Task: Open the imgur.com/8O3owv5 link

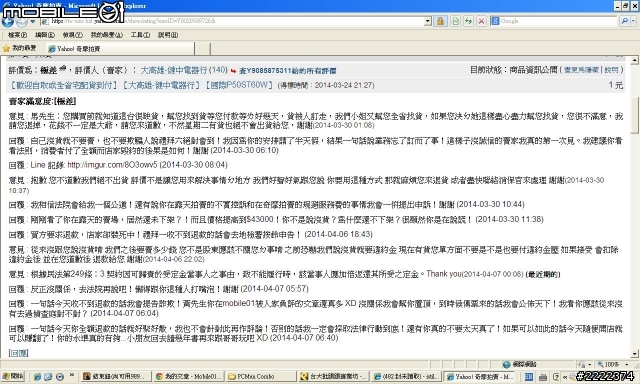Action: (112, 165)
